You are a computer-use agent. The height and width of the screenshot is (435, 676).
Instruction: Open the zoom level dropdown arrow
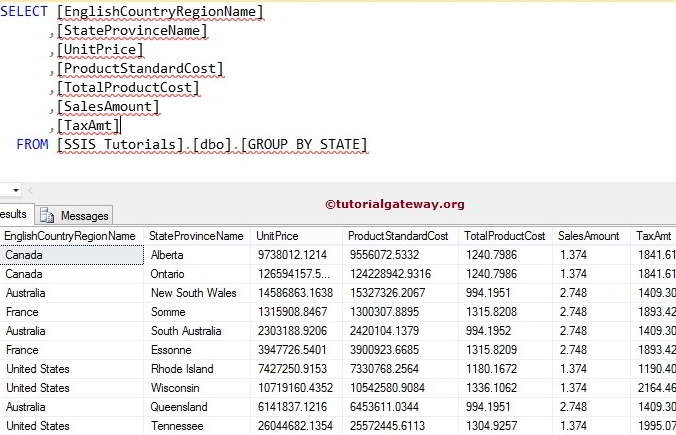tap(16, 190)
